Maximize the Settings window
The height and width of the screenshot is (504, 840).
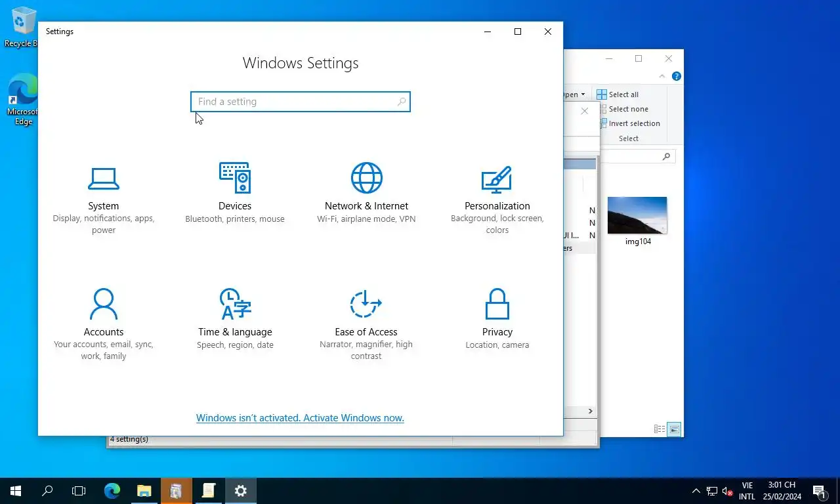518,31
